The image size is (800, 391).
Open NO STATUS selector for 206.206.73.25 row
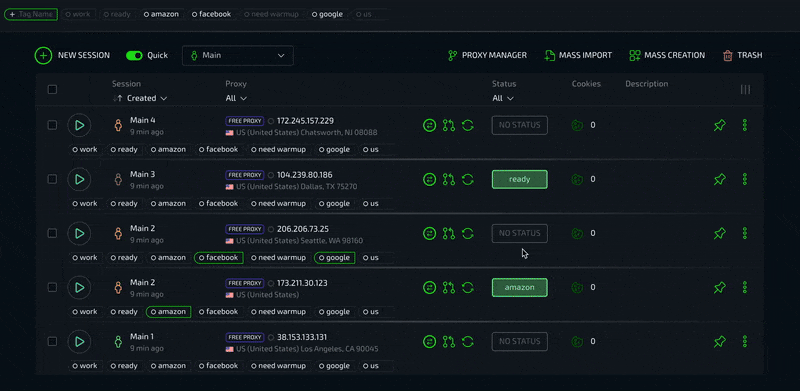(x=519, y=233)
